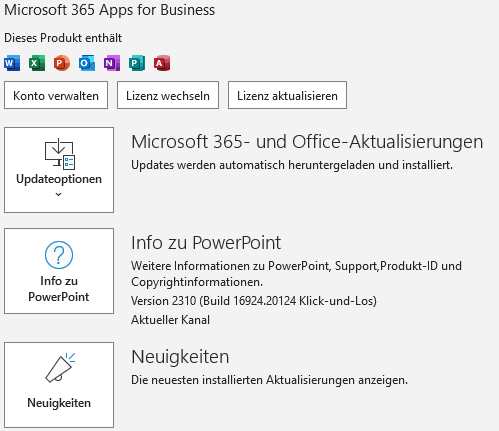Show Neuigkeiten updates button
This screenshot has width=499, height=431.
click(x=59, y=385)
